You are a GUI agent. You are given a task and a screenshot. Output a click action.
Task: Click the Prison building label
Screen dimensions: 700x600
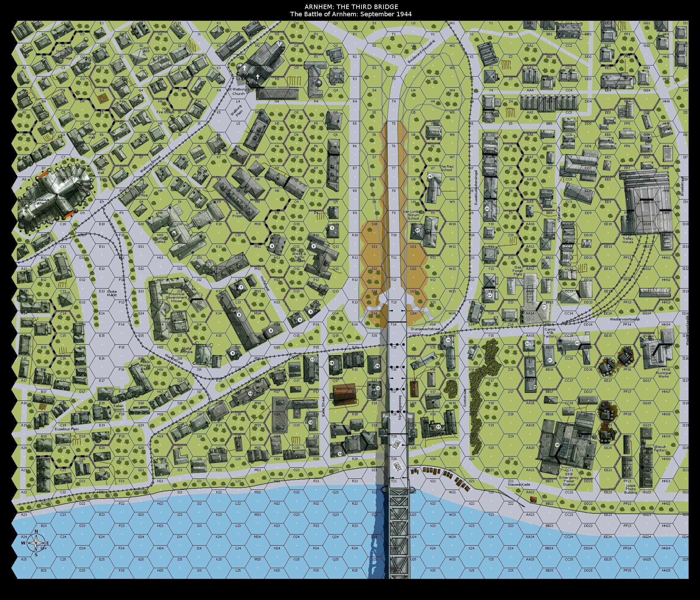[237, 216]
